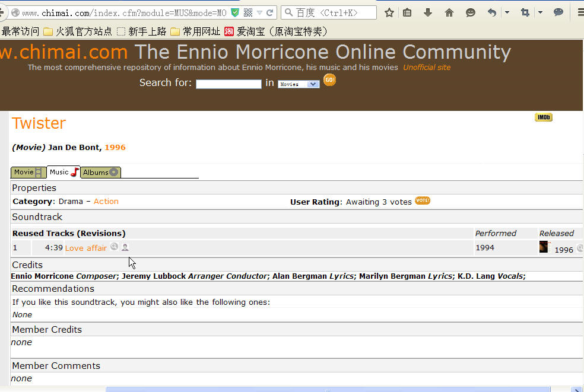Click the Baidu search magnifier icon
The height and width of the screenshot is (392, 584).
pos(288,12)
